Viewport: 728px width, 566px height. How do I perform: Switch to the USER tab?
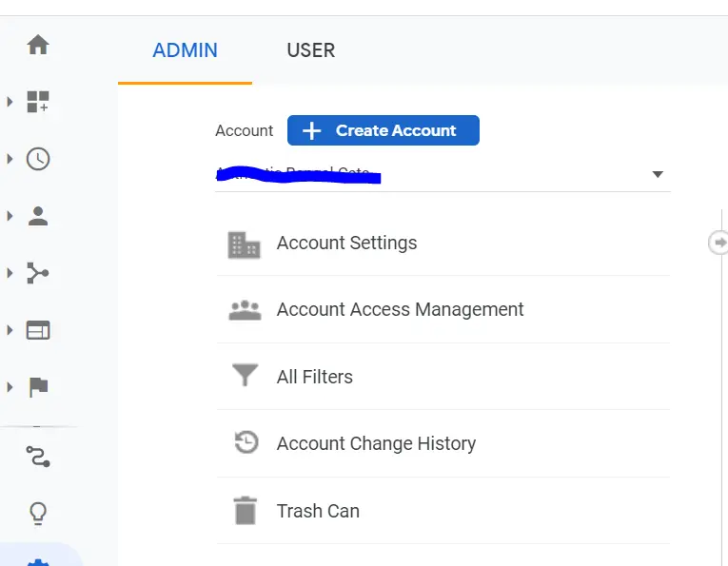click(x=311, y=50)
